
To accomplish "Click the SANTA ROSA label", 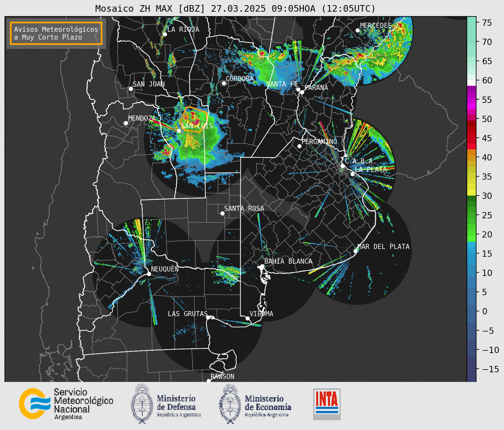I will (244, 208).
